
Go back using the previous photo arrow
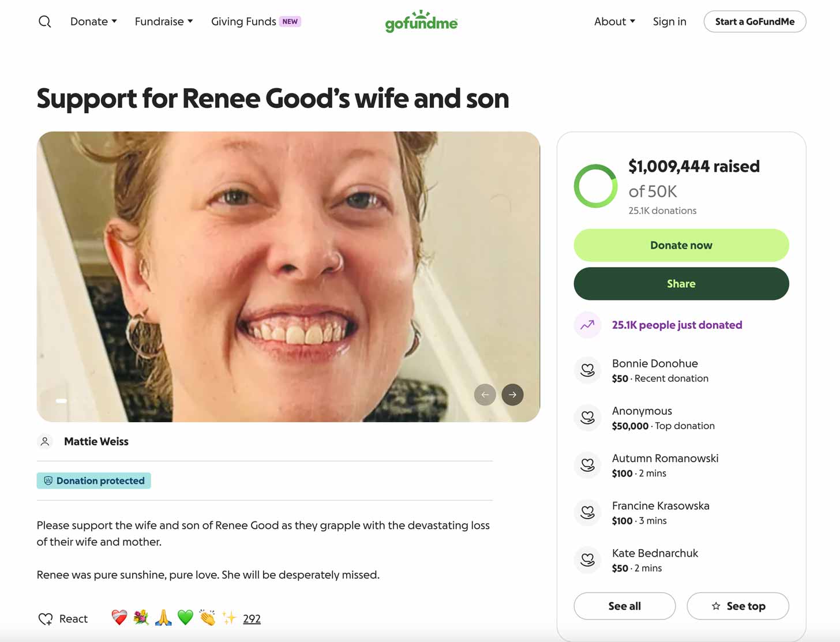click(485, 395)
